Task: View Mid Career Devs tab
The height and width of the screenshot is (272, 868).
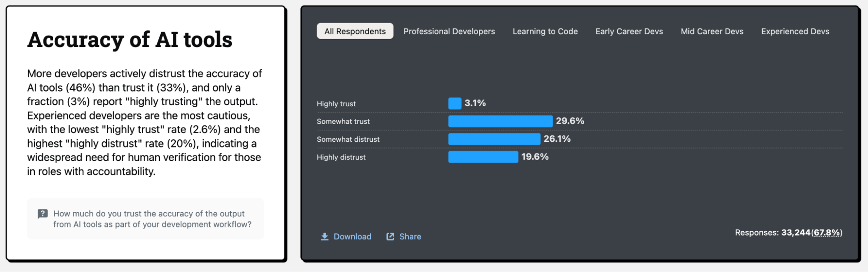Action: (x=712, y=31)
